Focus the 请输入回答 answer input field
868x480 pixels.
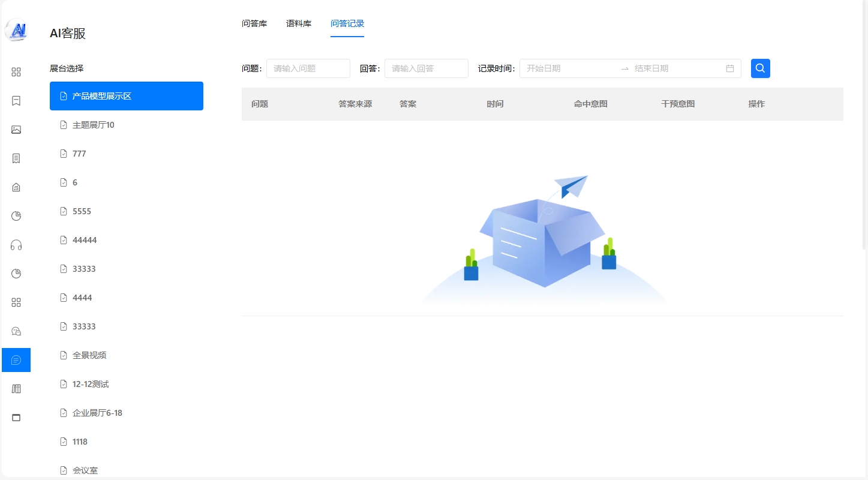click(x=426, y=68)
